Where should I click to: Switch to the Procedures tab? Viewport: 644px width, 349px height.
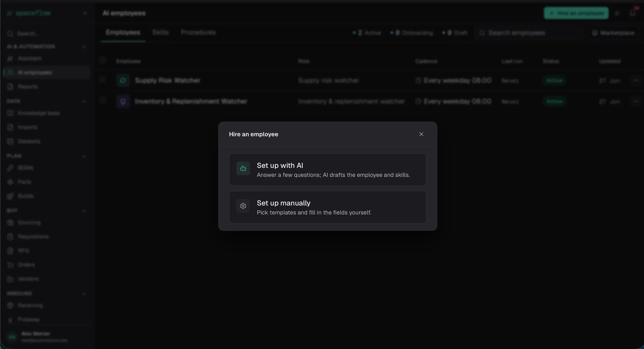[198, 33]
